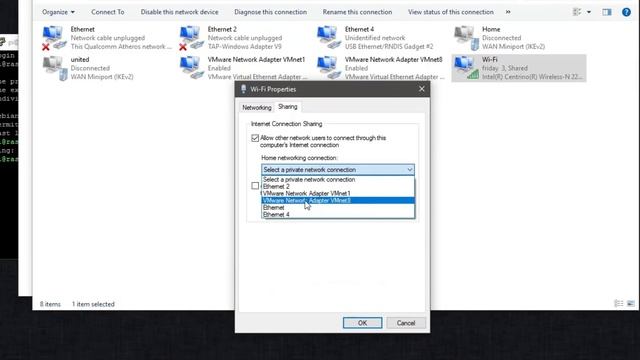Click the 'Disconnected' status under Home
Screen dimensions: 640x360
click(x=502, y=38)
